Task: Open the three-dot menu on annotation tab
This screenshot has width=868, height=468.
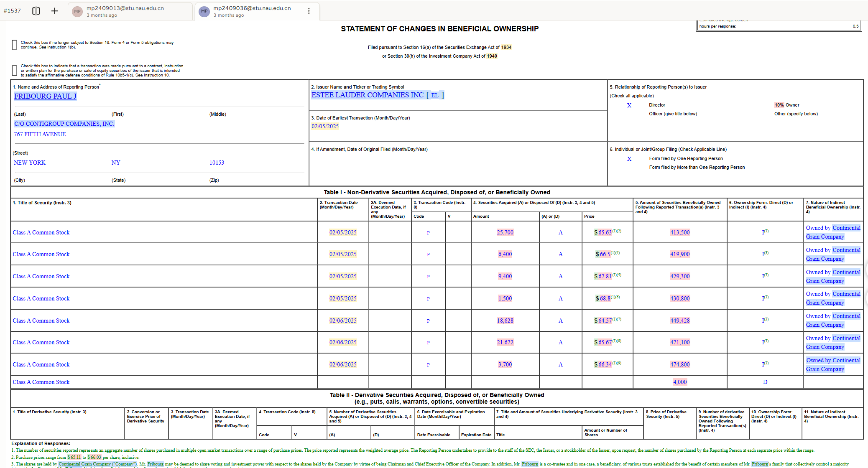Action: point(309,11)
